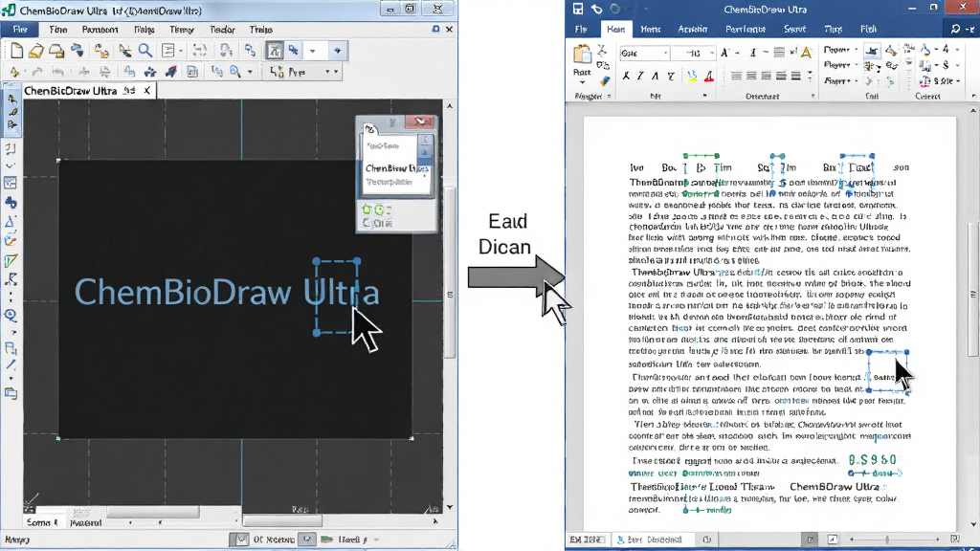The width and height of the screenshot is (980, 551).
Task: Click the small selected object box in Word document
Action: 887,371
